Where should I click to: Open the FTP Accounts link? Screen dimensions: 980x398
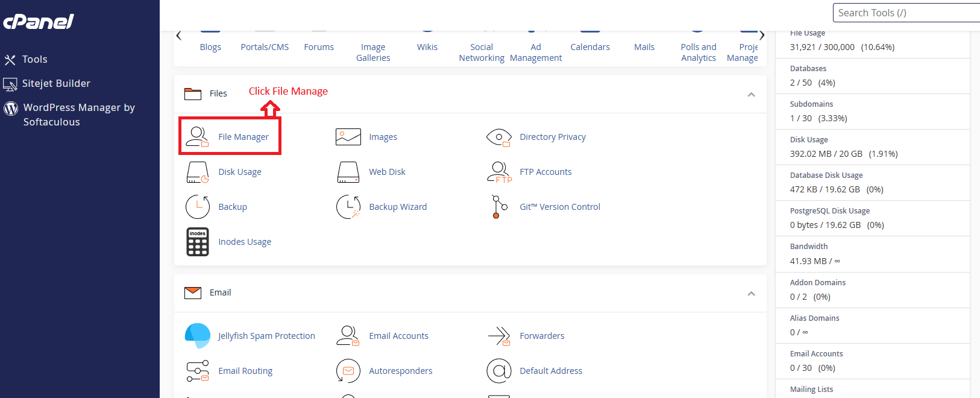545,172
